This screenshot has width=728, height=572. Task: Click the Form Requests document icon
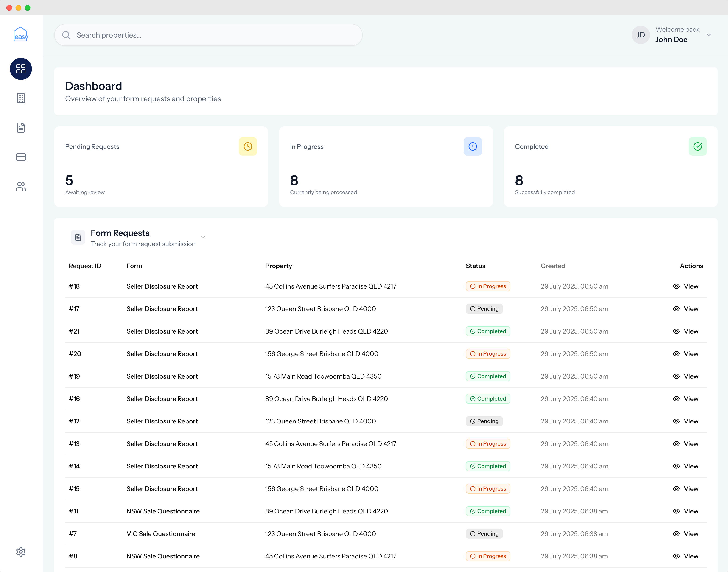(78, 237)
